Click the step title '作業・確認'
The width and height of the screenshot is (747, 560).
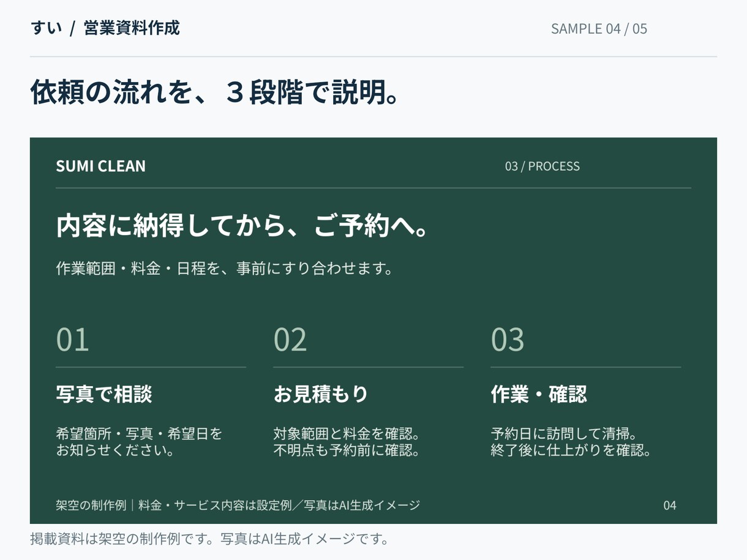pos(539,394)
